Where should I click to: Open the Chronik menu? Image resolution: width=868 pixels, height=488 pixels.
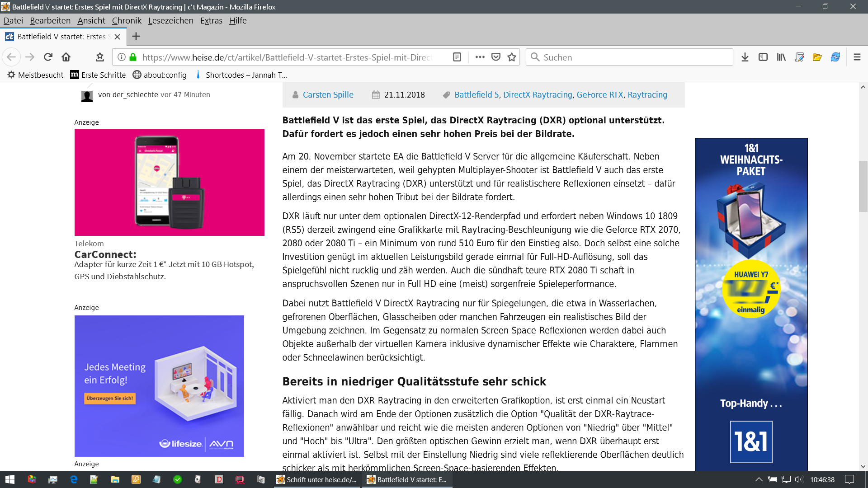127,20
